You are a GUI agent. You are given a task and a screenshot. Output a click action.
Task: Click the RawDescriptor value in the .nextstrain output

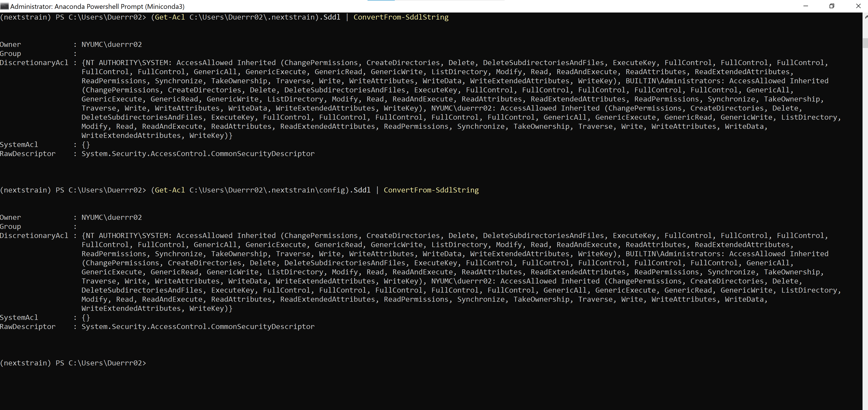click(x=198, y=154)
